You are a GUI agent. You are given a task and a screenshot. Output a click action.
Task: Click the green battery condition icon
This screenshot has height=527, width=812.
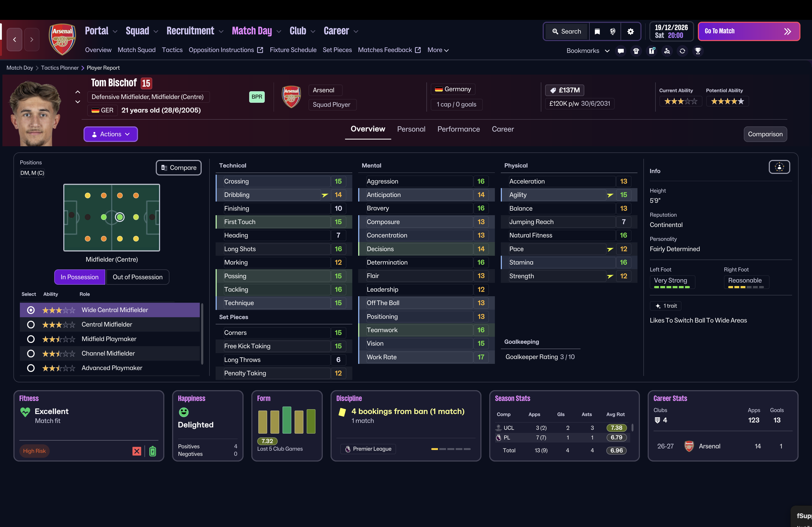[153, 451]
